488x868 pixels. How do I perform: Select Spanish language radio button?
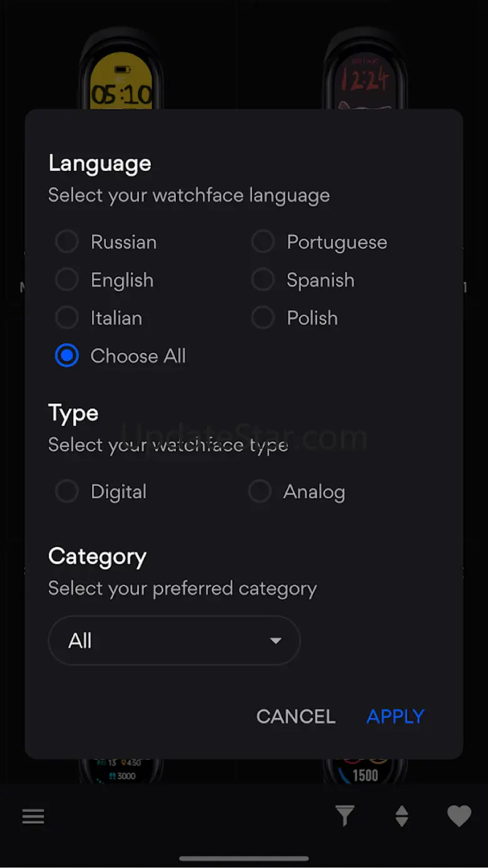point(263,280)
